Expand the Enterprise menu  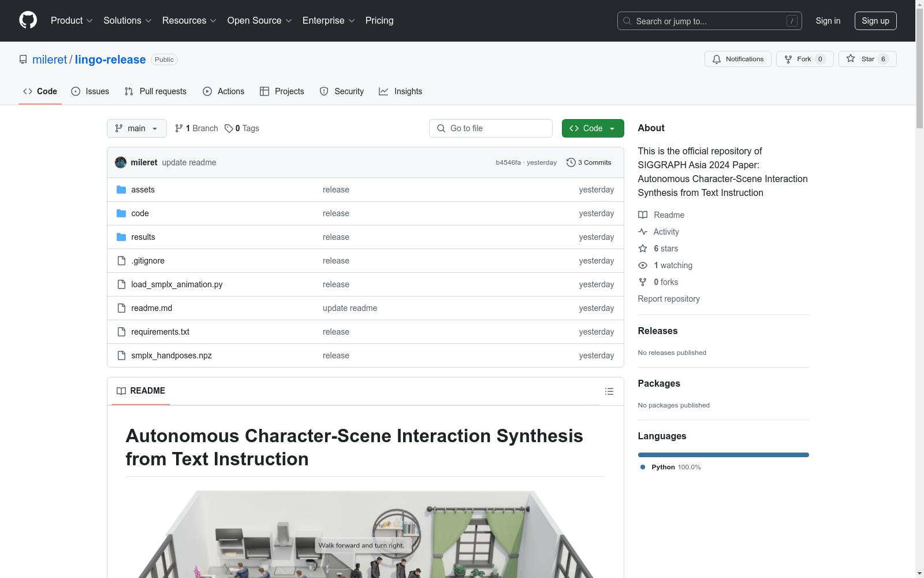click(x=329, y=20)
